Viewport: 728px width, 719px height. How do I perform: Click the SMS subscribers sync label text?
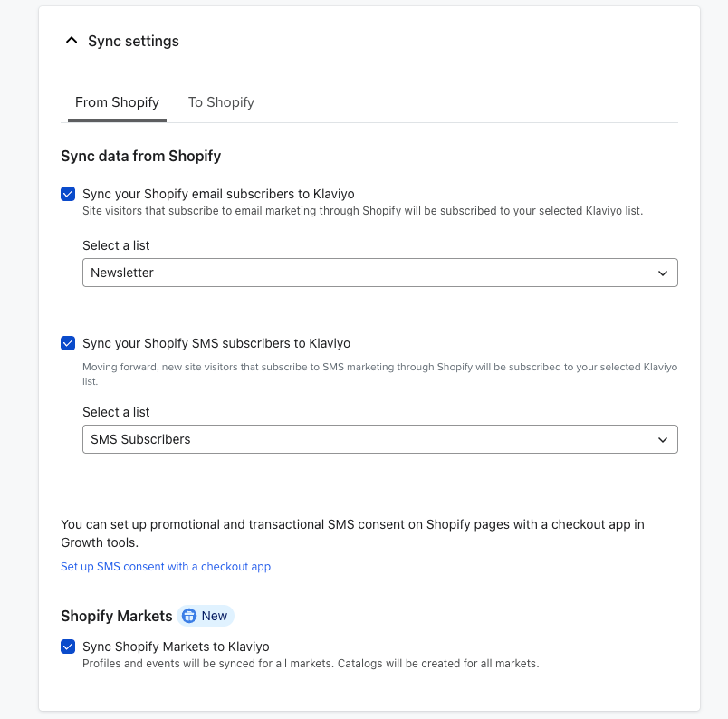pyautogui.click(x=216, y=343)
